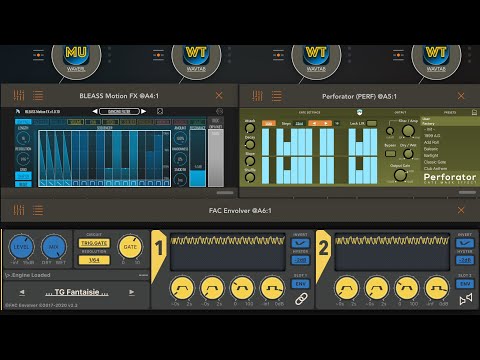This screenshot has height=360, width=480.
Task: Switch to Gate Settings section in Perforator
Action: (x=309, y=113)
